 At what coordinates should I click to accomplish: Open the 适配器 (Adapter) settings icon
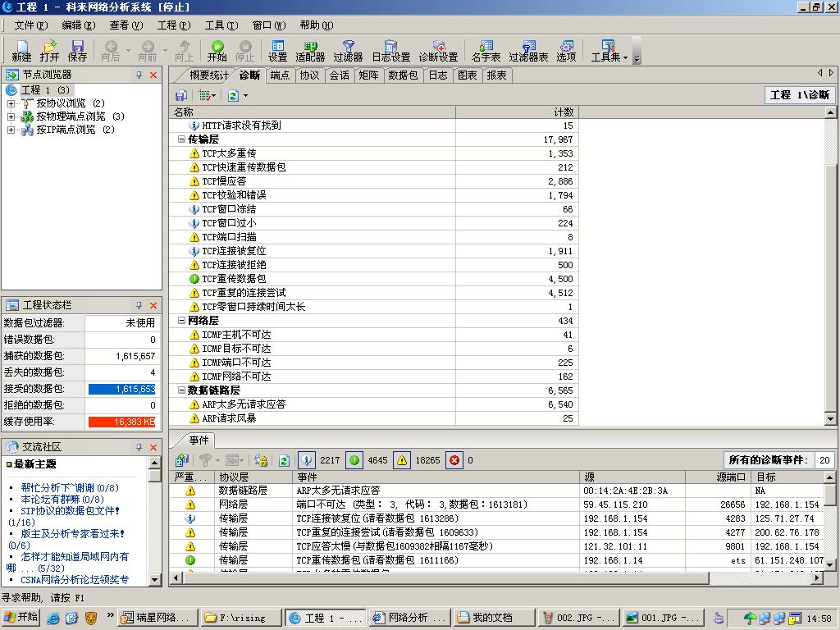pyautogui.click(x=310, y=50)
